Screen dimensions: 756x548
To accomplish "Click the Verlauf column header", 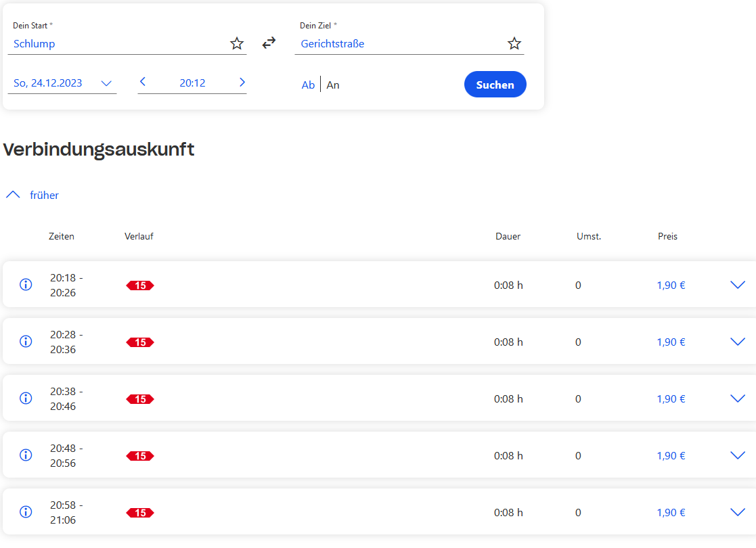I will 139,236.
